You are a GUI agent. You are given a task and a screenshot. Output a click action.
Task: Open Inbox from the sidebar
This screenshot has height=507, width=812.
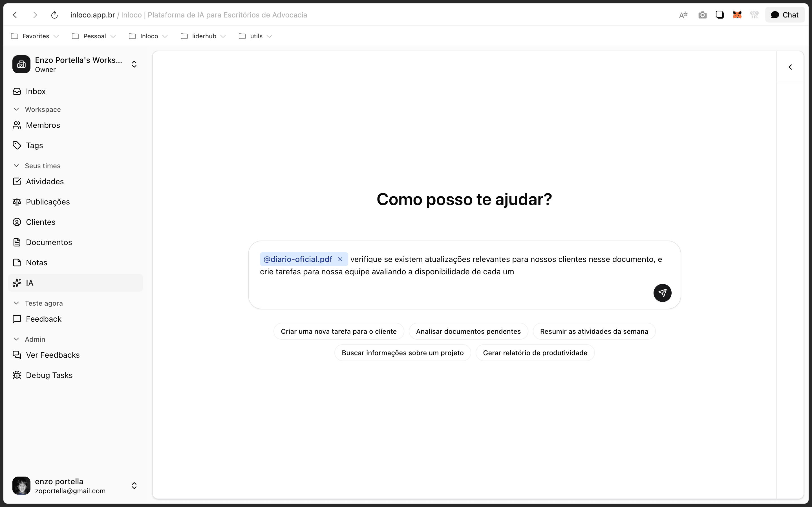tap(35, 91)
